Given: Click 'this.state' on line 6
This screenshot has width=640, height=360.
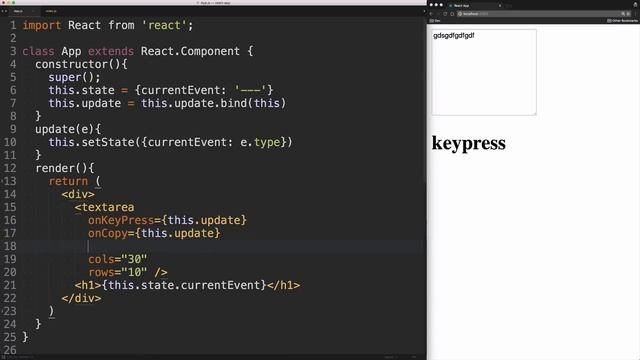Looking at the screenshot, I should 82,91.
